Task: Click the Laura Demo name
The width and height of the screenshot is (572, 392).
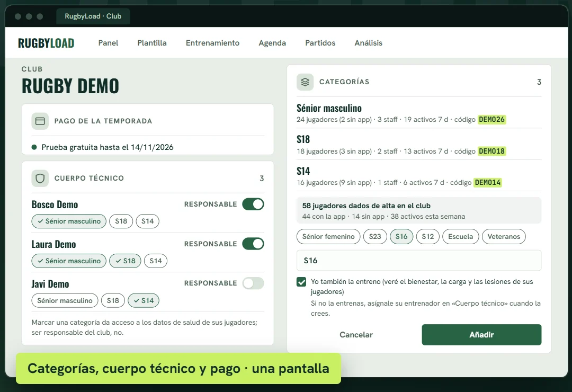Action: 53,244
